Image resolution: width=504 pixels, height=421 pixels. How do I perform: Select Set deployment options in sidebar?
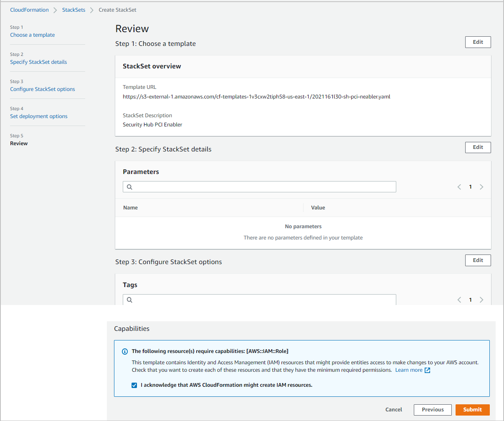(x=38, y=116)
